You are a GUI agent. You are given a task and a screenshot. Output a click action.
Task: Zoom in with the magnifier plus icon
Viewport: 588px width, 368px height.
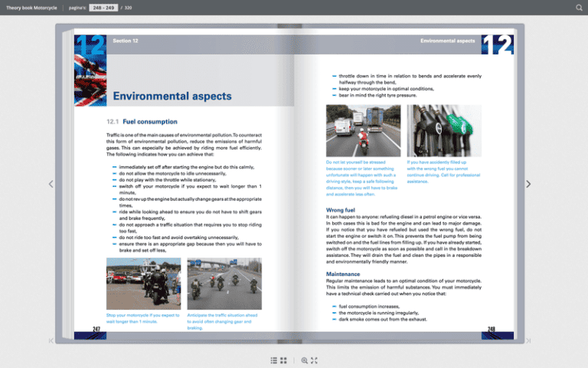pos(305,360)
